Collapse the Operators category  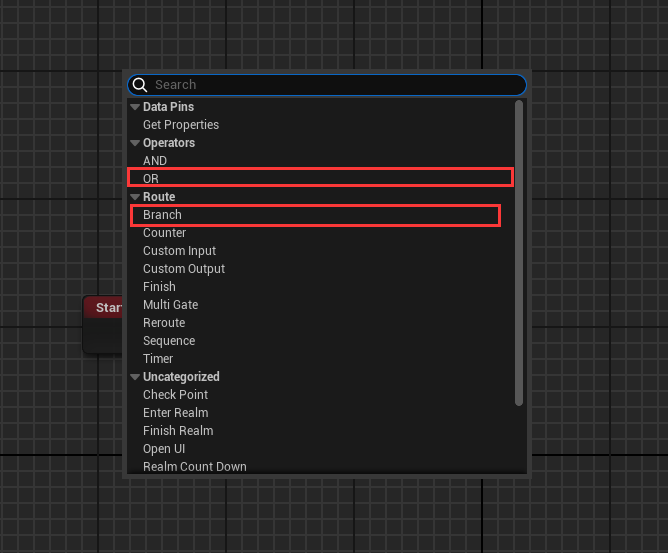135,143
